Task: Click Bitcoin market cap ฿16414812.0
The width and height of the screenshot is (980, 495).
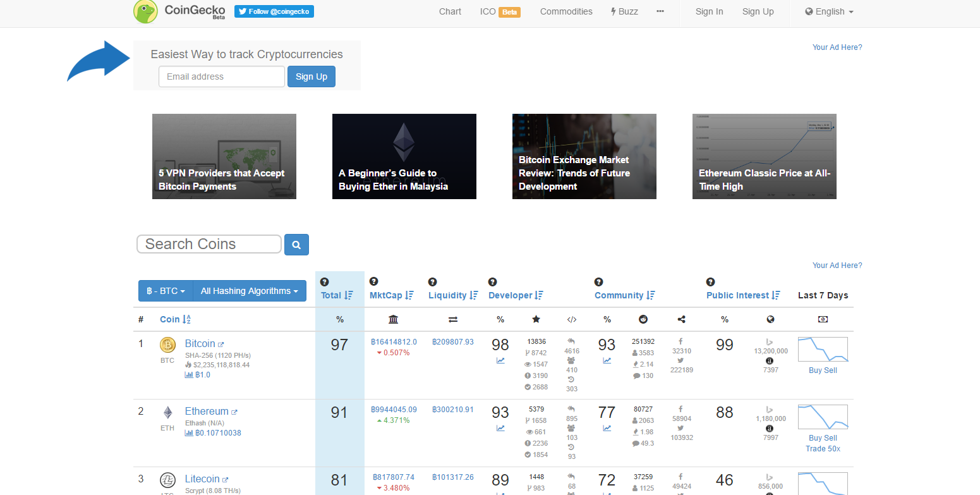Action: pos(394,342)
